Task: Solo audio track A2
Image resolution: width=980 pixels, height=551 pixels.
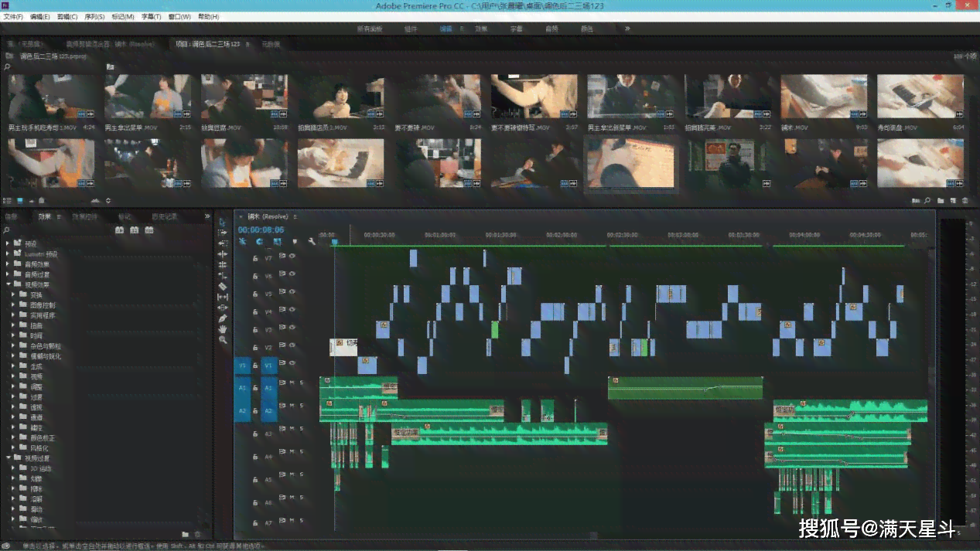Action: pyautogui.click(x=302, y=405)
